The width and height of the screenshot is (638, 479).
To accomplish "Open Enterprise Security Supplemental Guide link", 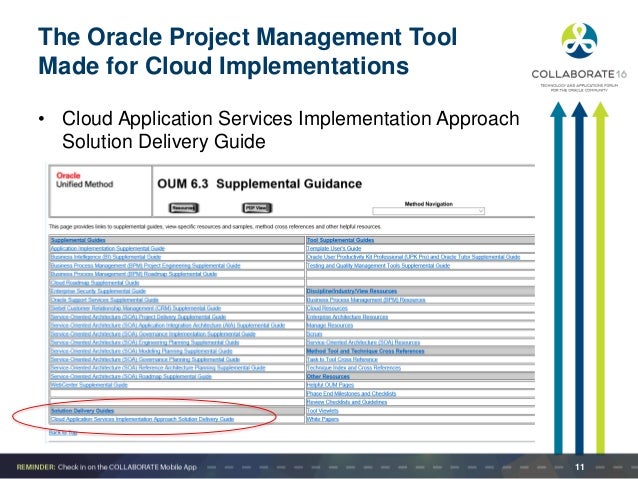I will coord(98,291).
